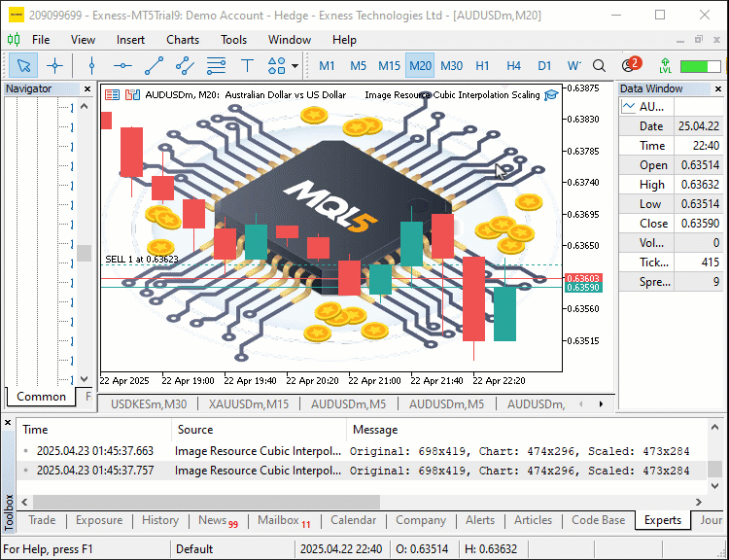
Task: Open chat notifications with badge 2
Action: pyautogui.click(x=631, y=64)
